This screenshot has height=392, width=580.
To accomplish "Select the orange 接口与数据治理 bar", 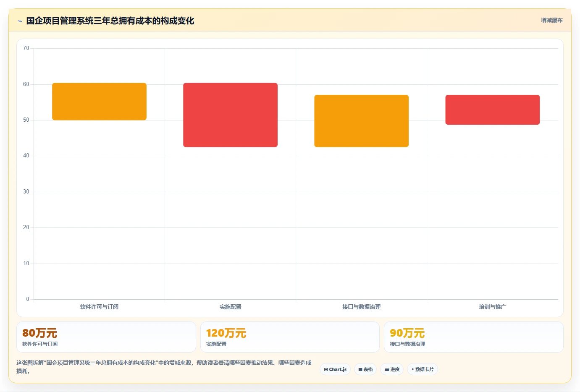I will pyautogui.click(x=361, y=121).
